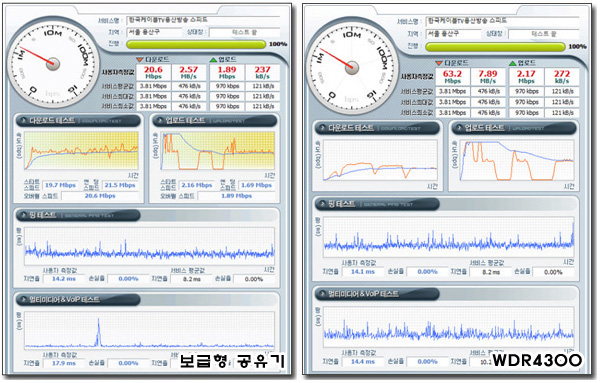The height and width of the screenshot is (383, 600).
Task: Click the service name field in left panel
Action: click(203, 20)
